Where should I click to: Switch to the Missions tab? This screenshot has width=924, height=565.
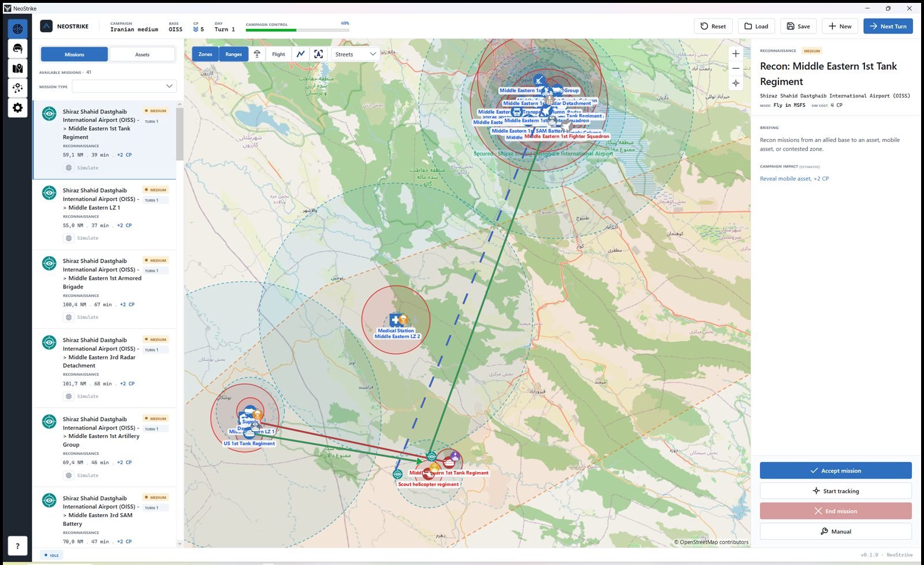(x=74, y=54)
